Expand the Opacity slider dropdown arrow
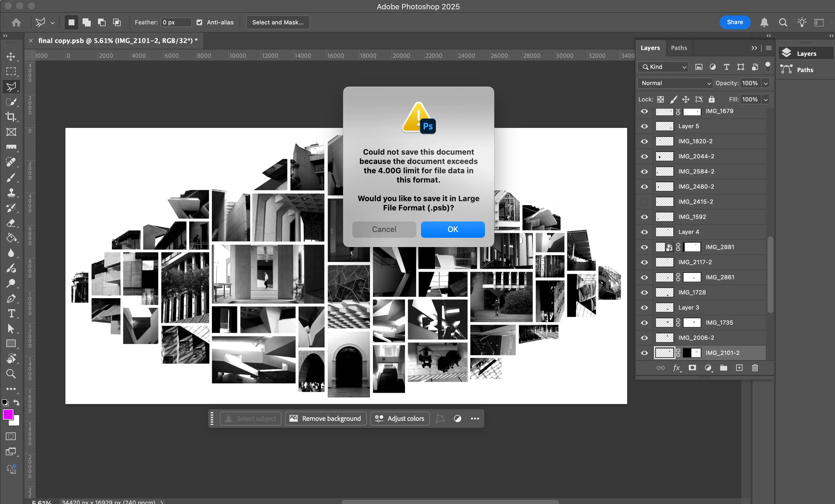This screenshot has width=835, height=504. pyautogui.click(x=766, y=83)
